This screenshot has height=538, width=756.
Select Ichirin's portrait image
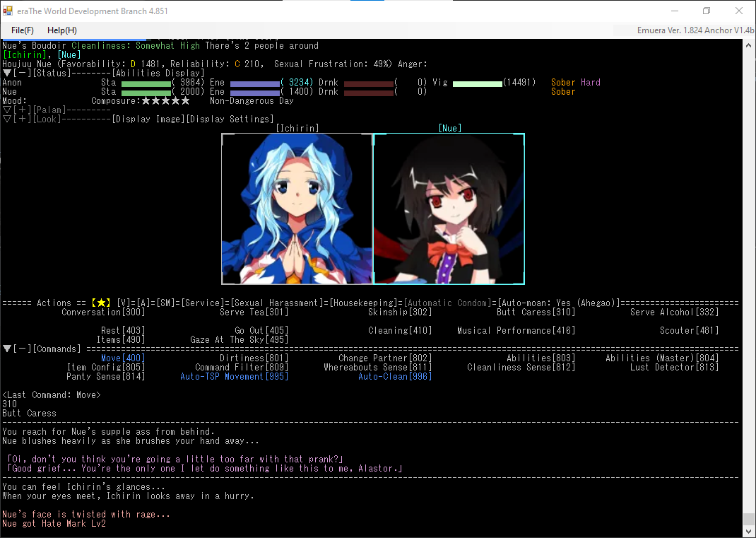(297, 209)
